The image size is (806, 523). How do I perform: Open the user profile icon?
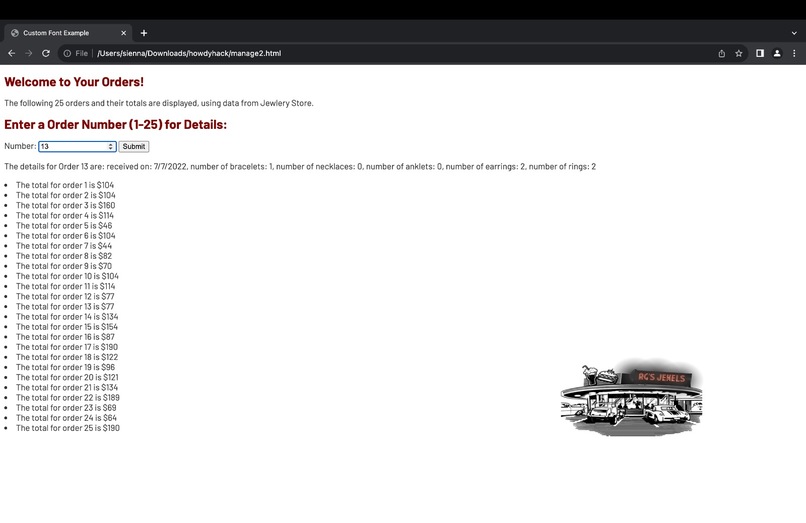[777, 53]
